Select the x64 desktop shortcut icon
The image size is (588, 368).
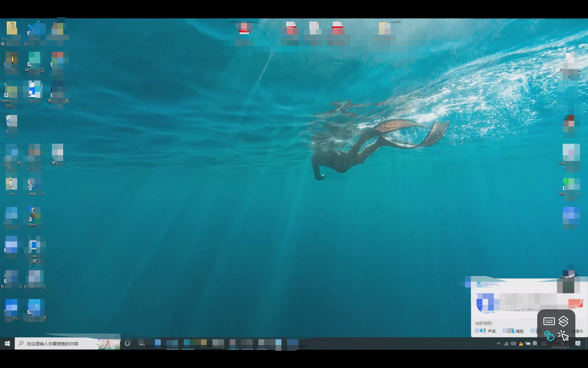coord(35,187)
